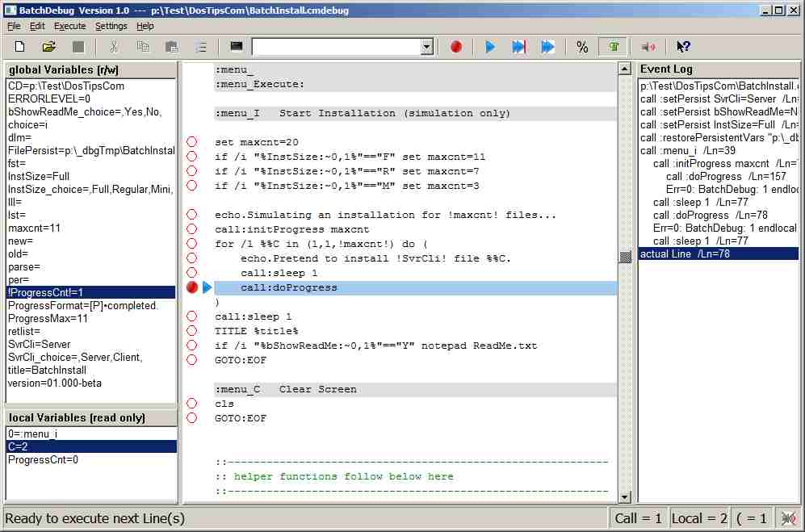The height and width of the screenshot is (532, 805).
Task: Click the step-to-next-line play icon
Action: (x=518, y=47)
